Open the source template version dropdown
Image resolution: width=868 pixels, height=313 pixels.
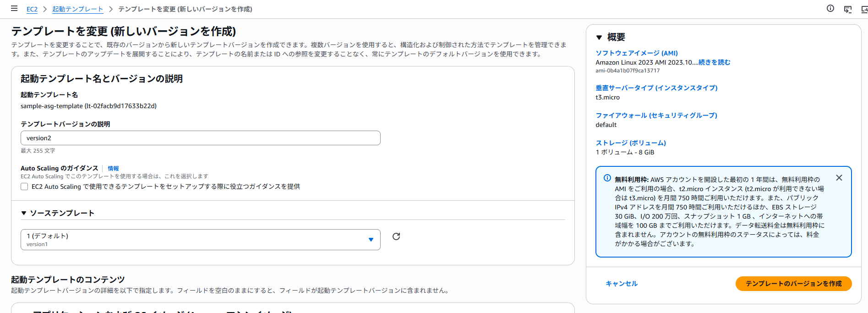200,240
